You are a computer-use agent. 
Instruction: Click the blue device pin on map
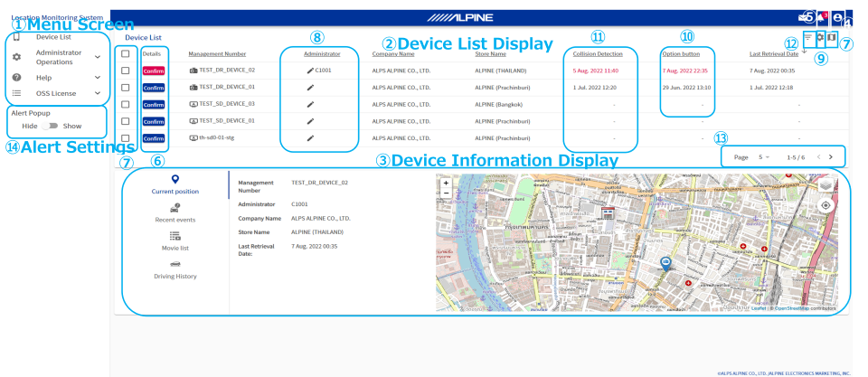tap(665, 263)
